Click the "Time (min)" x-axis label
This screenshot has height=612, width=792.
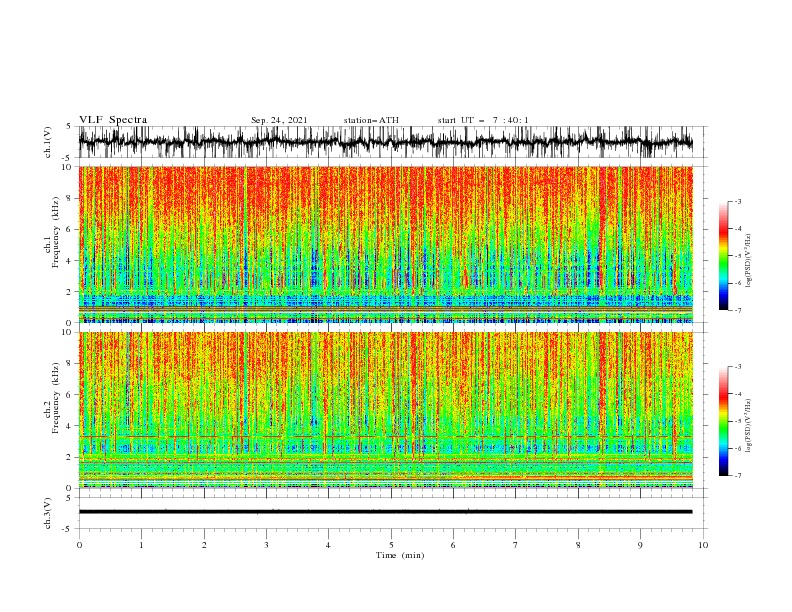pos(400,555)
